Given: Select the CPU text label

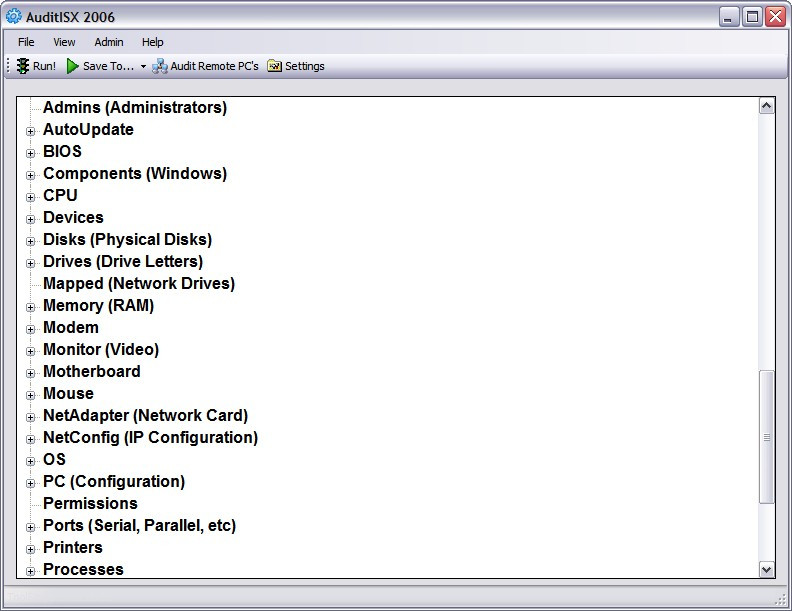Looking at the screenshot, I should pyautogui.click(x=60, y=195).
